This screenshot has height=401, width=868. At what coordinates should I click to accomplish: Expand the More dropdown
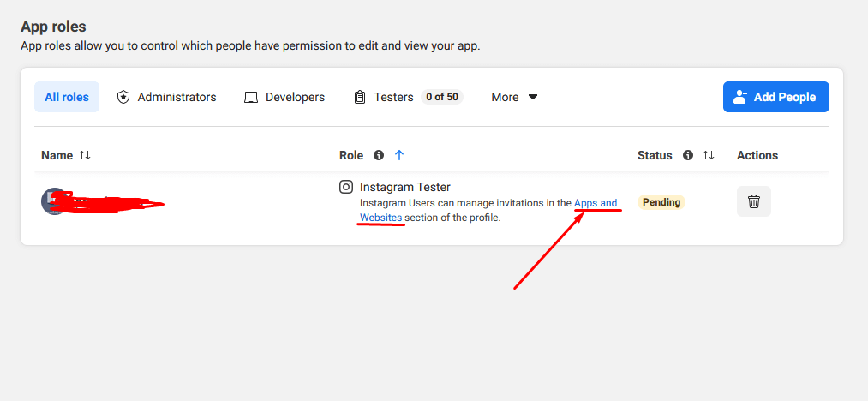[514, 97]
